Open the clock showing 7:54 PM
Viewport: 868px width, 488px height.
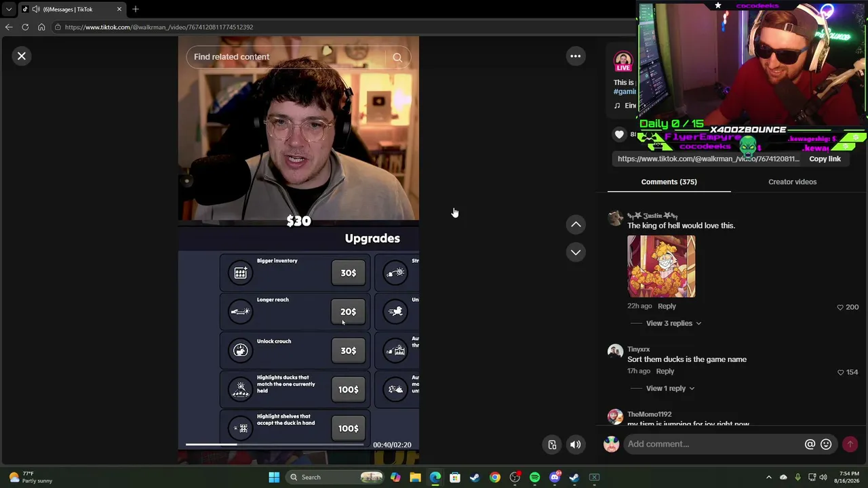point(849,477)
